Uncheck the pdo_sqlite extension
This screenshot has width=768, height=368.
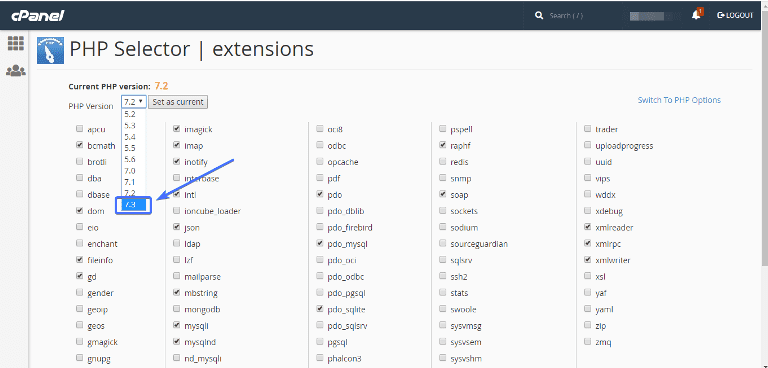pos(320,309)
